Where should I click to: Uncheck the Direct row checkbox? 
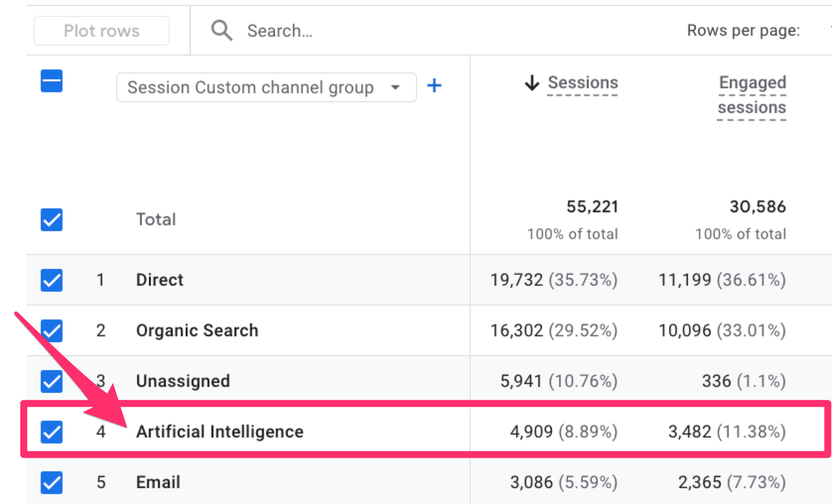point(52,280)
